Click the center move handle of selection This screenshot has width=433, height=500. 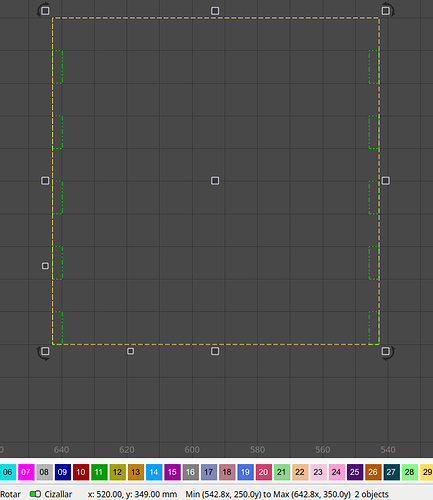pos(215,181)
